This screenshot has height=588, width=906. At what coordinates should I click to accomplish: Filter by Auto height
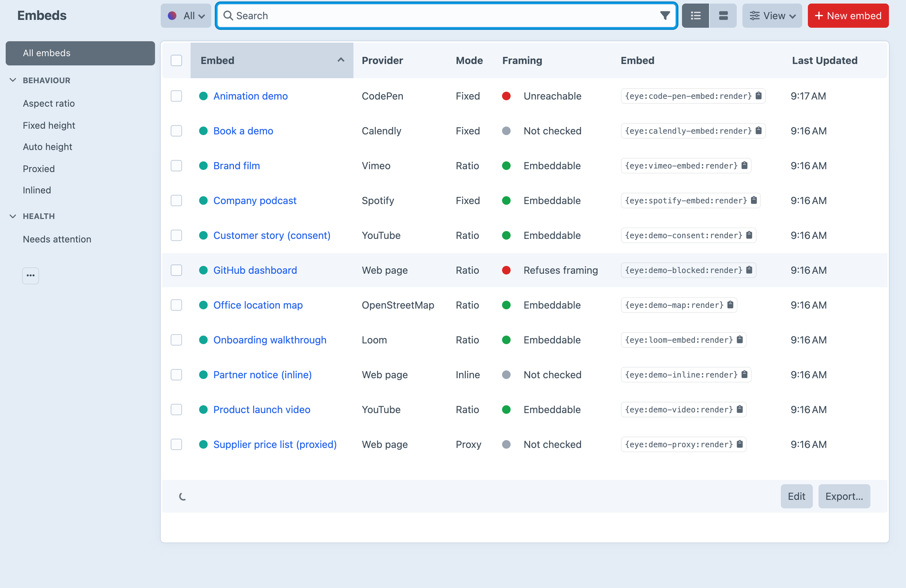pos(47,146)
